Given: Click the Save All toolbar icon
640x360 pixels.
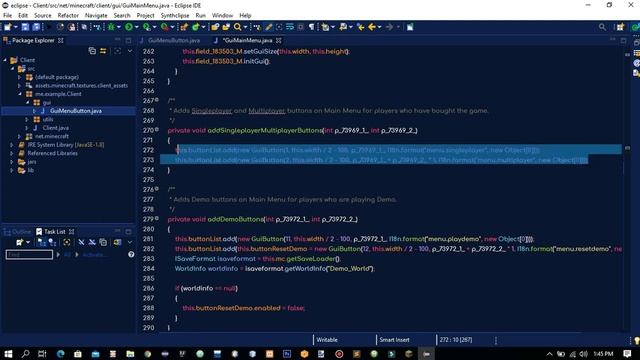Looking at the screenshot, I should point(36,27).
